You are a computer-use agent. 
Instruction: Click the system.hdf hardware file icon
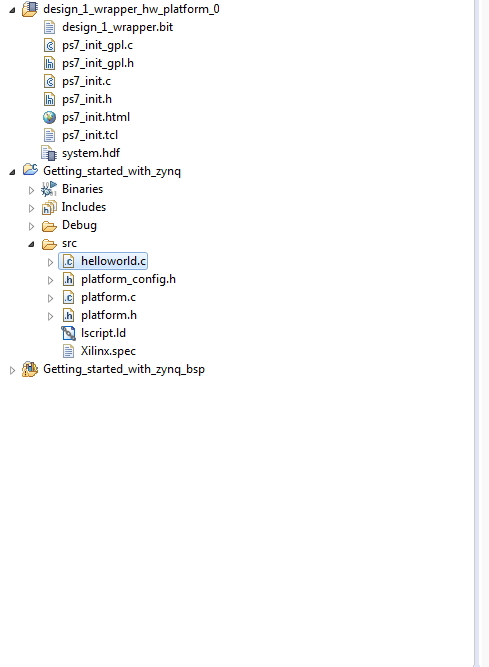pos(49,153)
